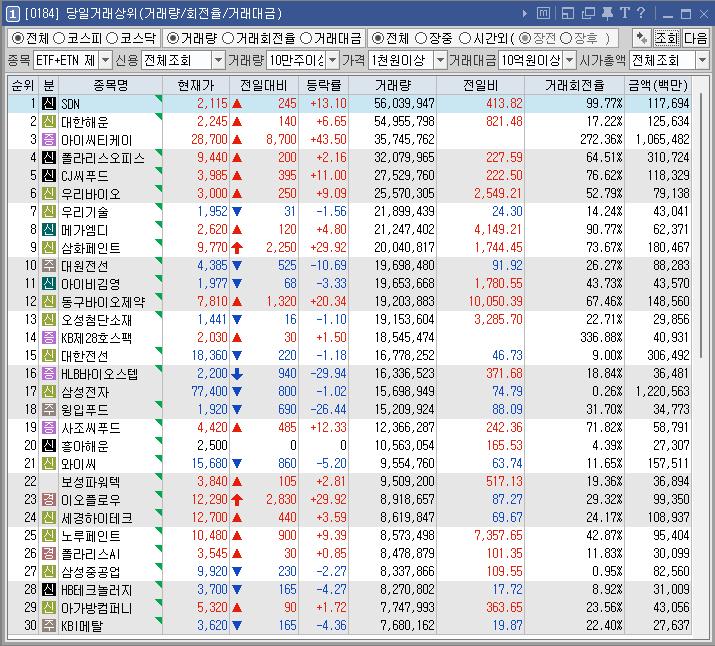Click the 경 badge next to 폴라리스AI
Viewport: 715px width, 646px height.
point(49,553)
